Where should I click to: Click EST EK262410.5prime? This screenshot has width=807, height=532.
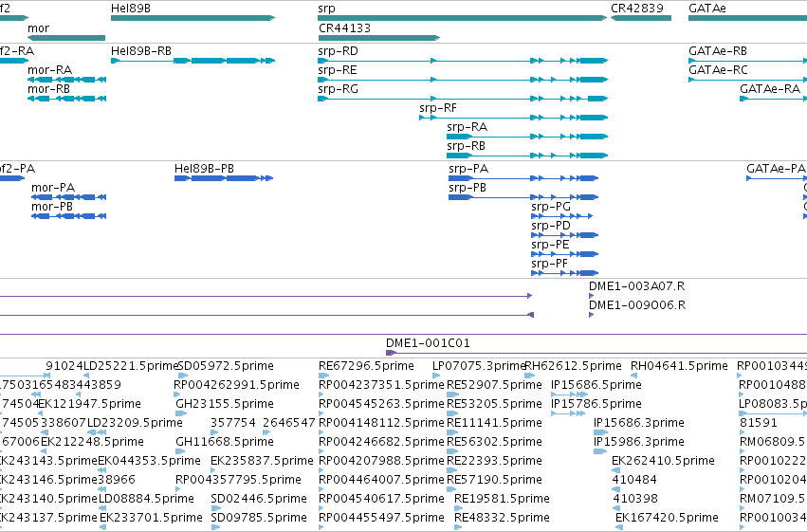click(x=616, y=470)
